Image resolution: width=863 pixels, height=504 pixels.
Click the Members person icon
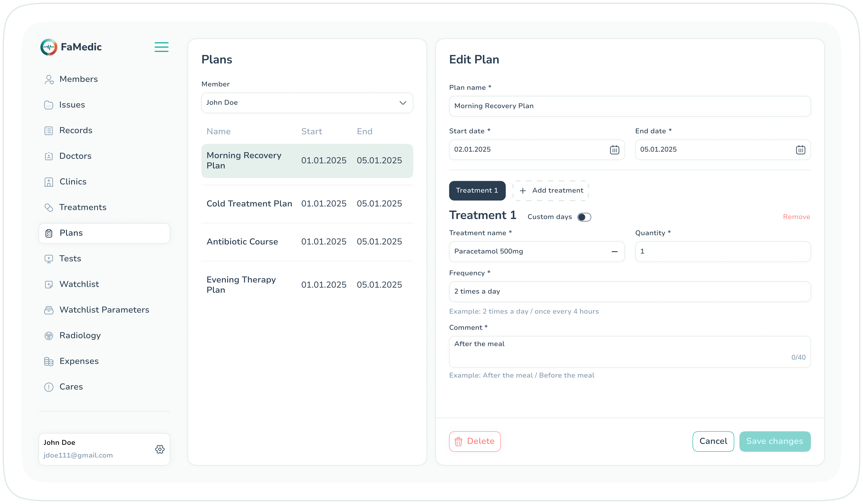[x=49, y=79]
